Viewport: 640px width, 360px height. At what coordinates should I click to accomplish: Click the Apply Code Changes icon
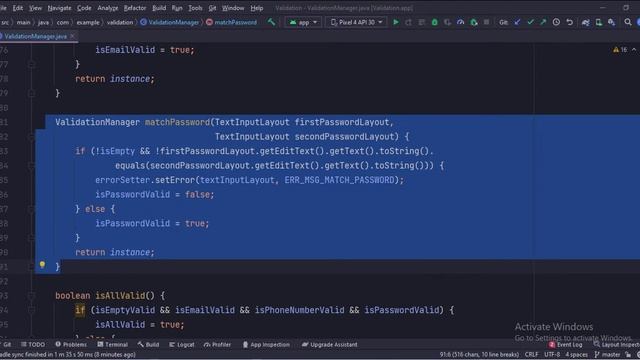pyautogui.click(x=422, y=22)
